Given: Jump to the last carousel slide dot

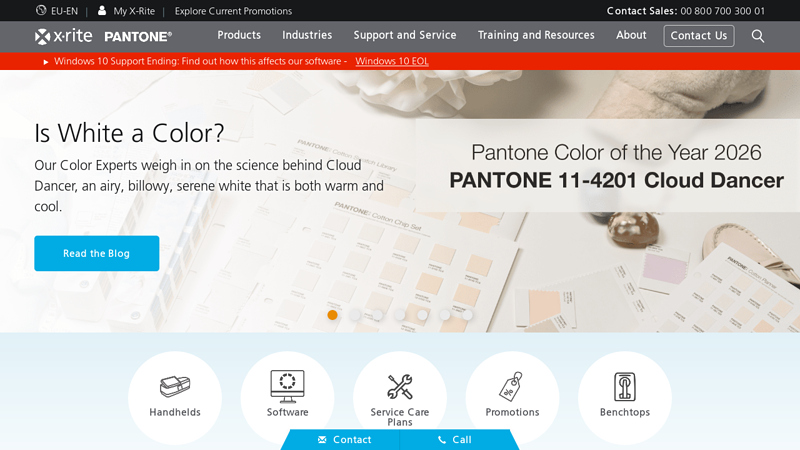Looking at the screenshot, I should pyautogui.click(x=467, y=315).
